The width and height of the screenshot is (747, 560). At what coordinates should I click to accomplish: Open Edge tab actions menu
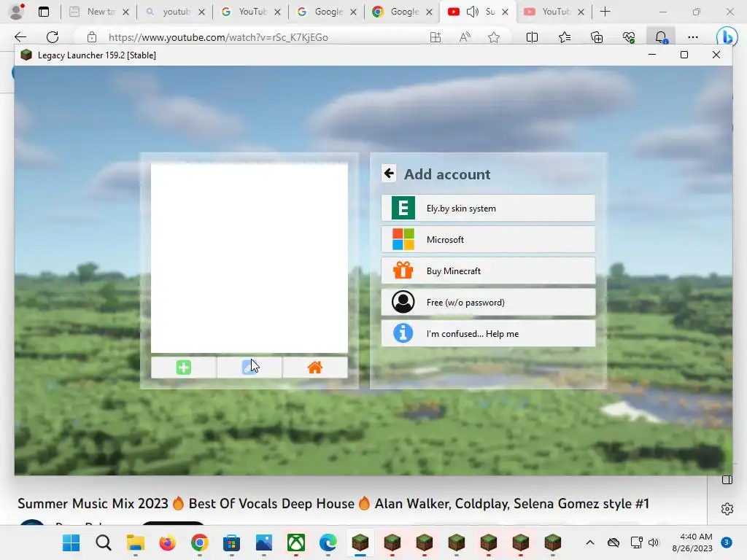[x=44, y=12]
